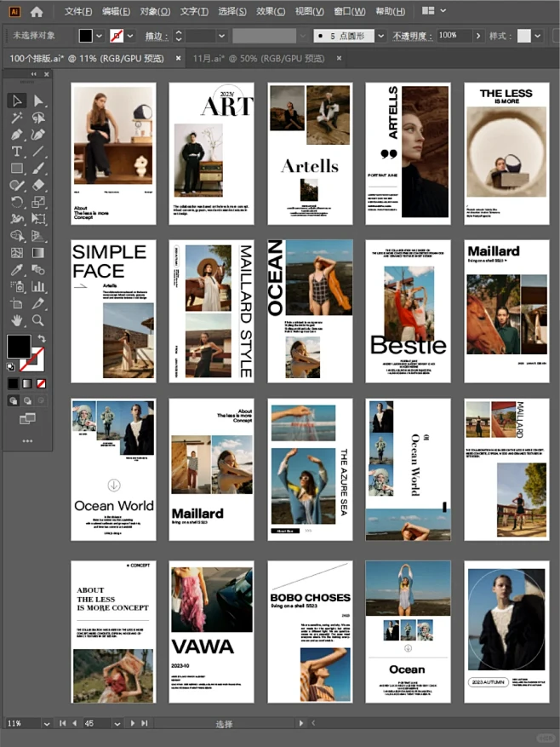Select the Scale tool
This screenshot has height=747, width=560.
click(x=38, y=202)
